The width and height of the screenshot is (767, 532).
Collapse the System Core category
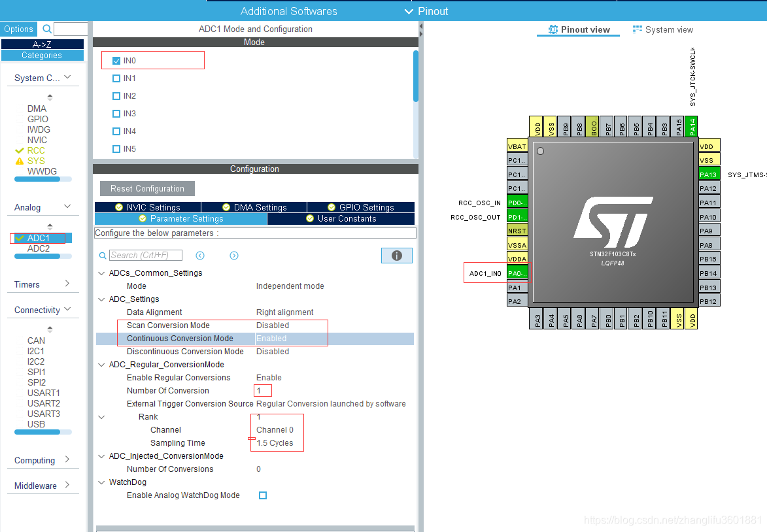pos(67,77)
